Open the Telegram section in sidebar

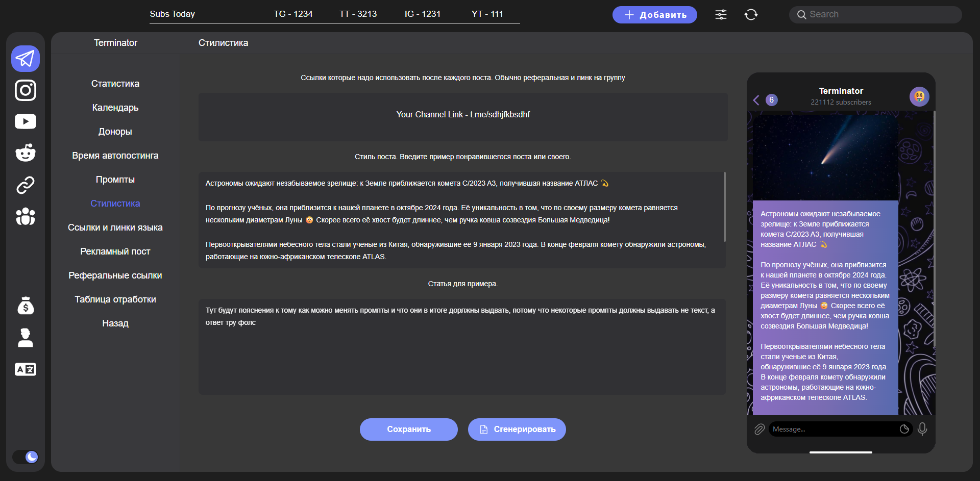(x=26, y=59)
